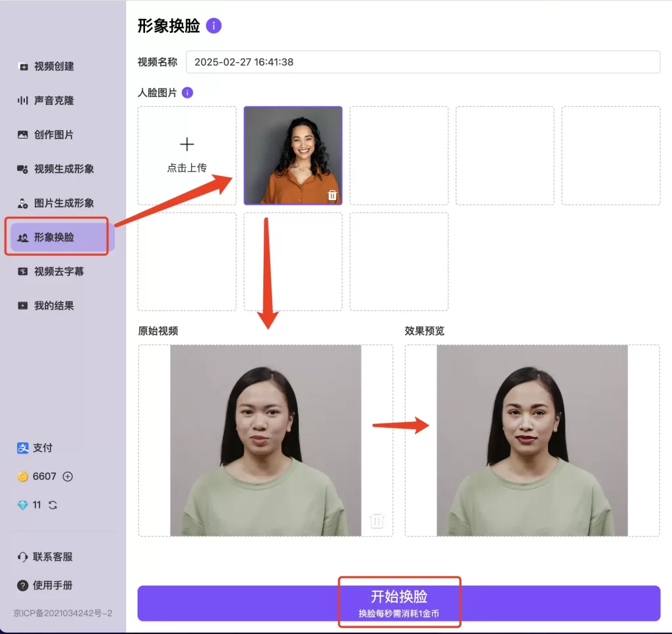Screen dimensions: 672x634
Task: Click the 开始换脸 button
Action: [398, 603]
